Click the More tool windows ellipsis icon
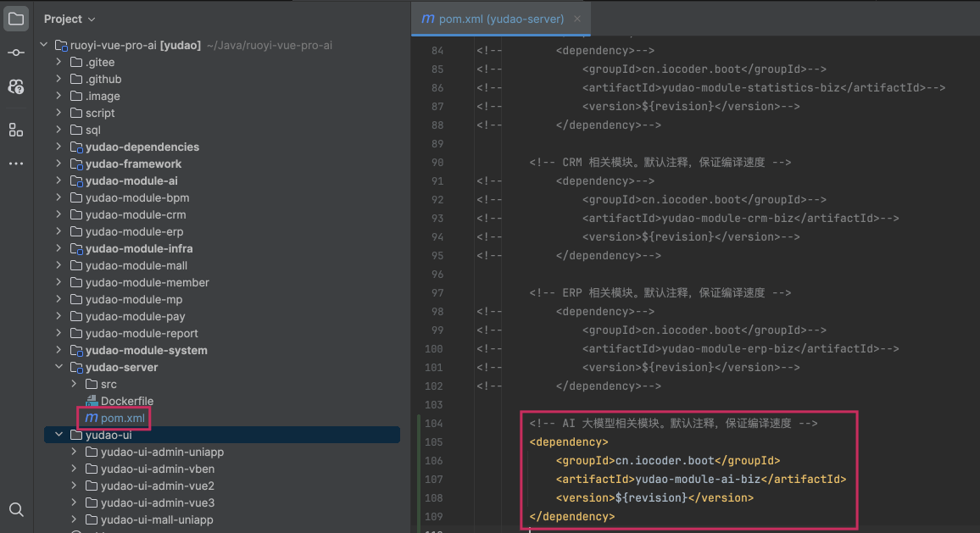 point(16,164)
